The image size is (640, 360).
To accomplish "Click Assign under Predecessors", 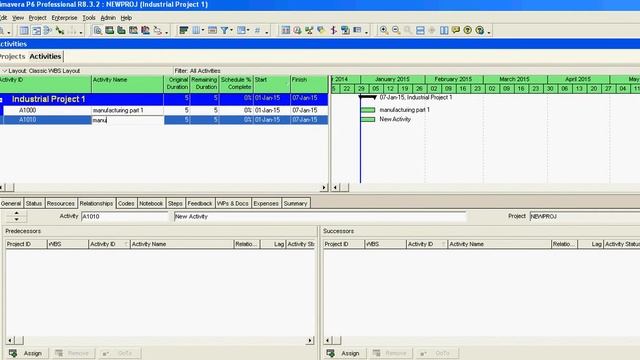I will tap(27, 353).
